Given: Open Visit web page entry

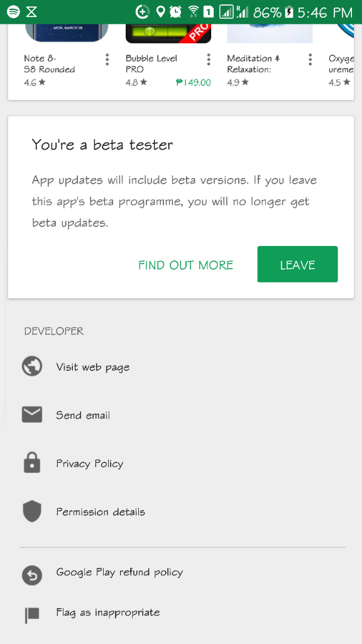Looking at the screenshot, I should (x=181, y=367).
